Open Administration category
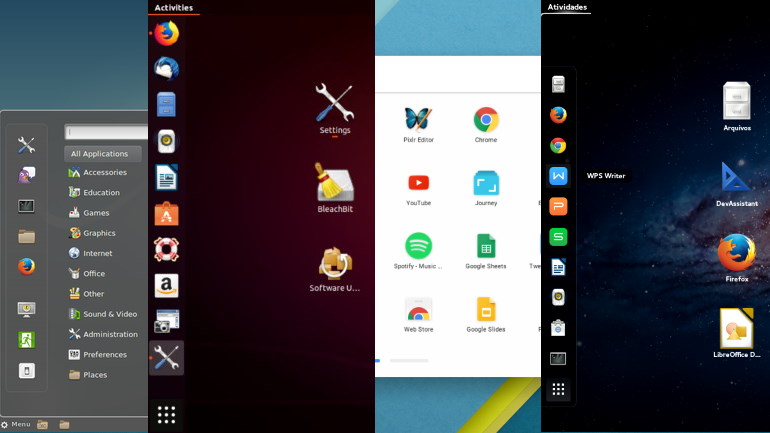The height and width of the screenshot is (433, 770). click(103, 334)
